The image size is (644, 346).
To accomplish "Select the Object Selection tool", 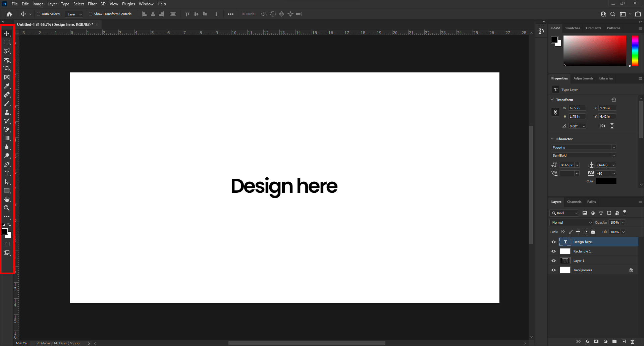I will point(7,60).
